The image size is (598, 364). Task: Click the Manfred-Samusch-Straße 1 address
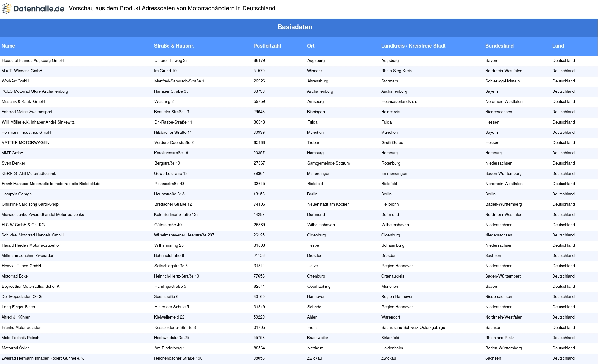pos(179,81)
